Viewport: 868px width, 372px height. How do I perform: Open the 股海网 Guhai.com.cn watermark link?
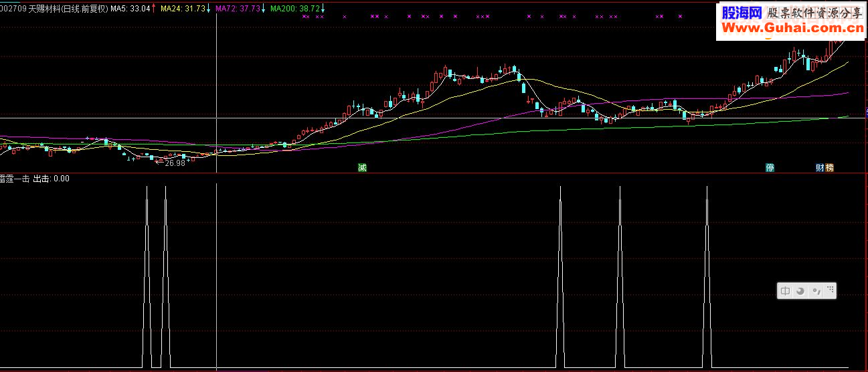click(791, 20)
